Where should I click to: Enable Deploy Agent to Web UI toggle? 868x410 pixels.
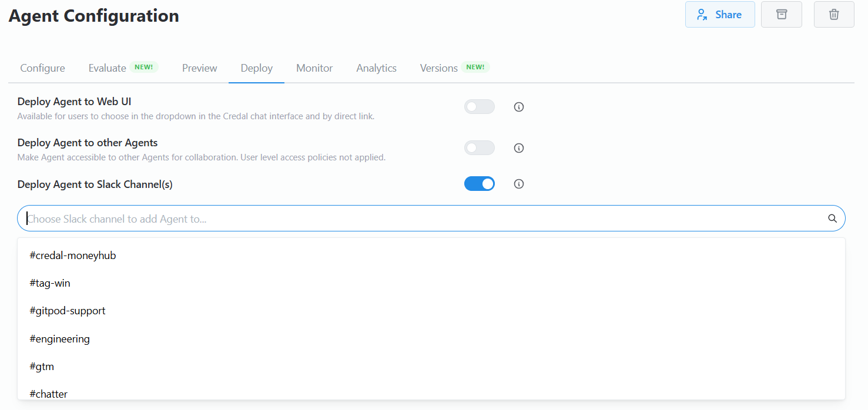click(479, 107)
